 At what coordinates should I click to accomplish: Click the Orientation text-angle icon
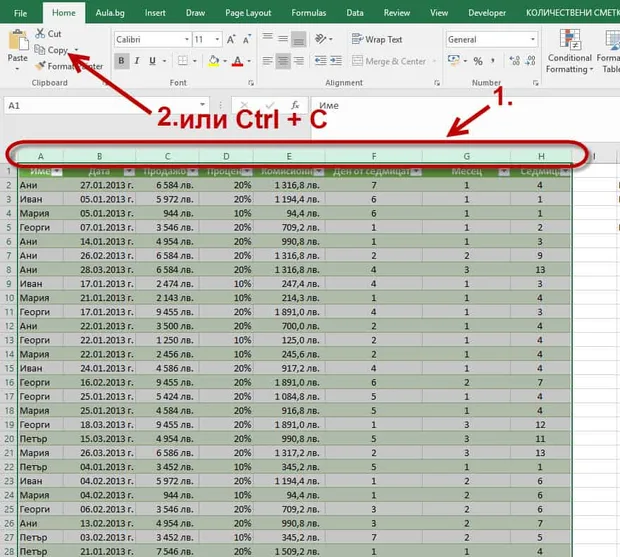[x=321, y=39]
